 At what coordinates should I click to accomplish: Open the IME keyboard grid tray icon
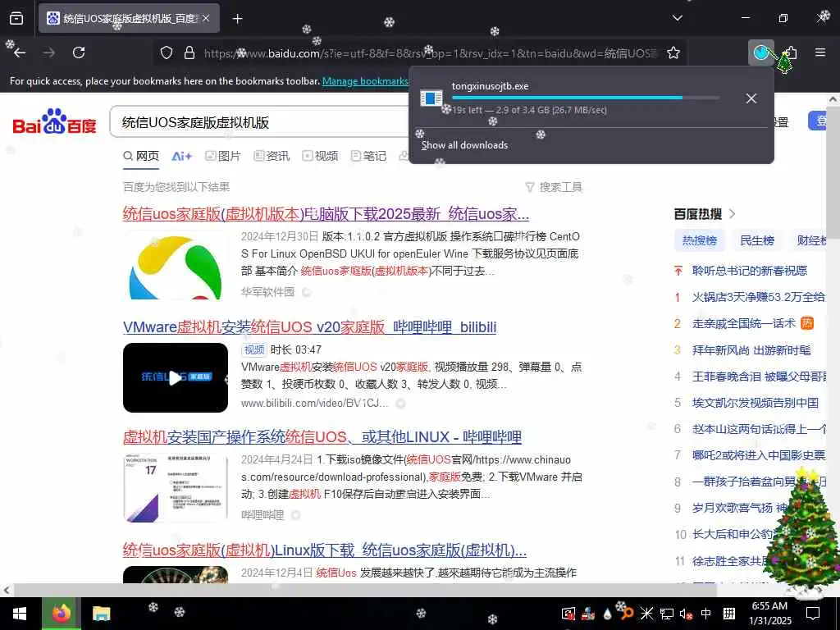point(728,614)
